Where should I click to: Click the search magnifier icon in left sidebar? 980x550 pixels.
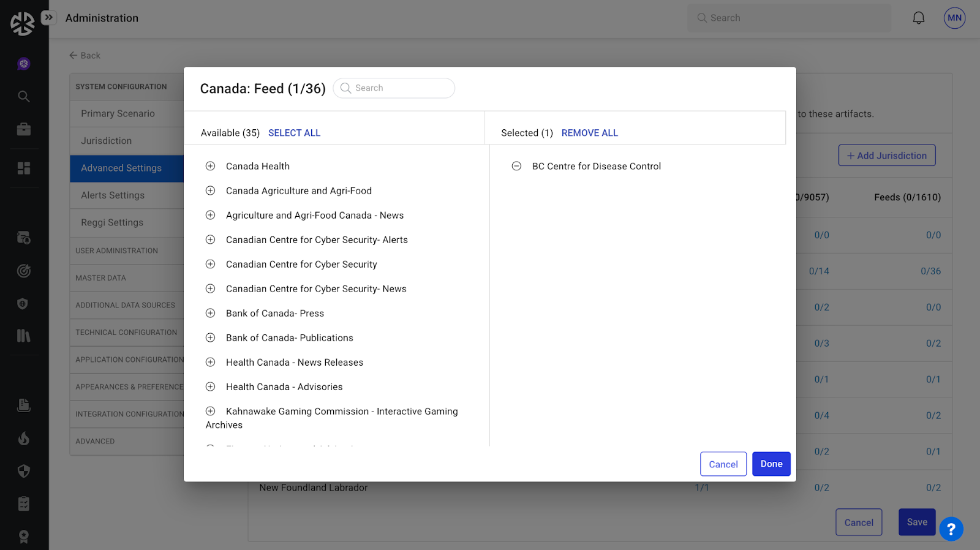point(24,96)
